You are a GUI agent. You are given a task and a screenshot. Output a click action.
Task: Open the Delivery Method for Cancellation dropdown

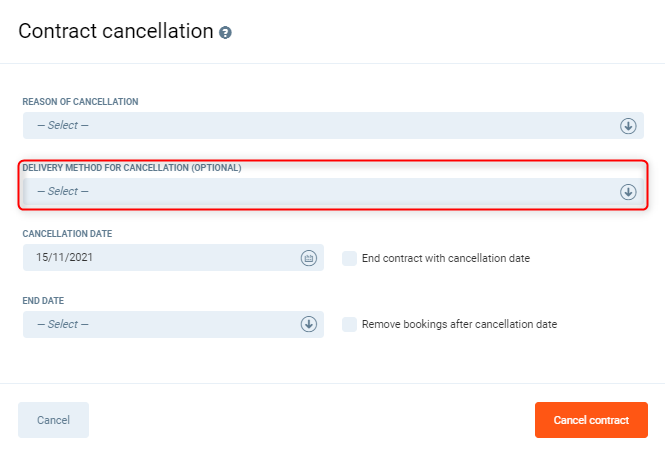point(320,192)
